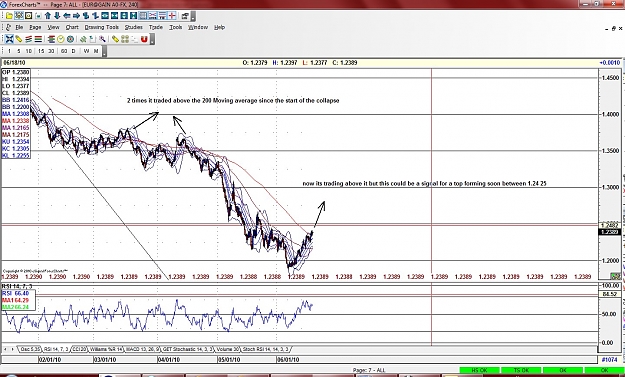Click the study tabs scroll-right arrow
Image resolution: width=625 pixels, height=377 pixels.
point(12,349)
